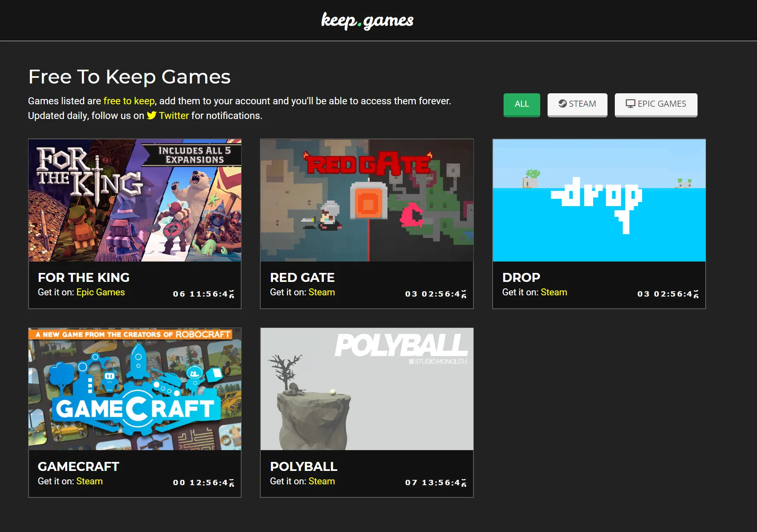Screen dimensions: 757x532
Task: Click the keep.games site logo
Action: 366,20
